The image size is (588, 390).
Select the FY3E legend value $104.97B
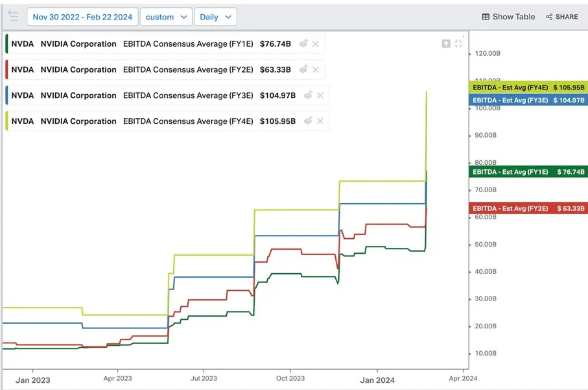277,95
